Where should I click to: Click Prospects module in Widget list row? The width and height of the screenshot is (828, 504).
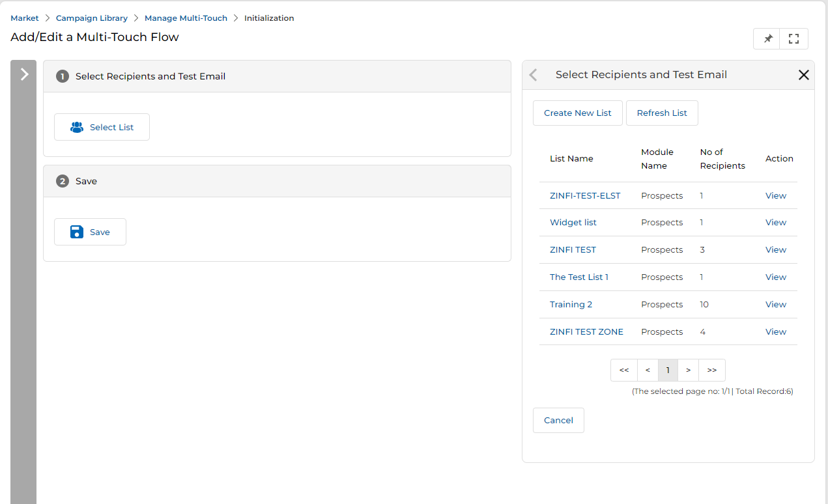662,222
